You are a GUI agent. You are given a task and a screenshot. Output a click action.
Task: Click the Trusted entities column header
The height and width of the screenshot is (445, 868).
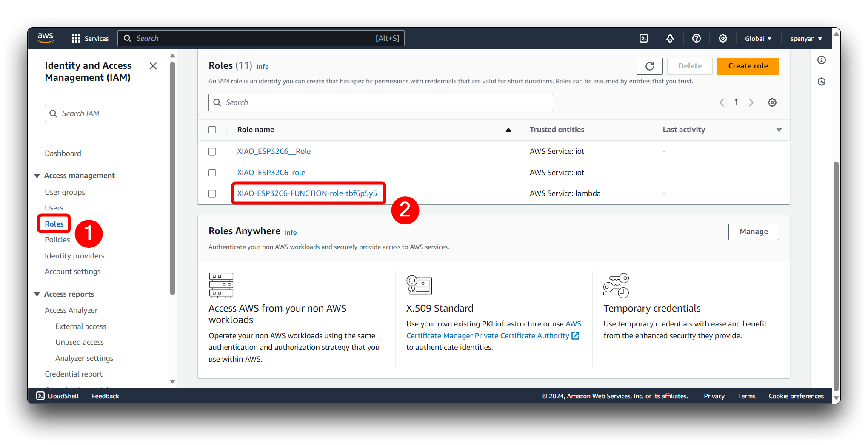tap(557, 130)
